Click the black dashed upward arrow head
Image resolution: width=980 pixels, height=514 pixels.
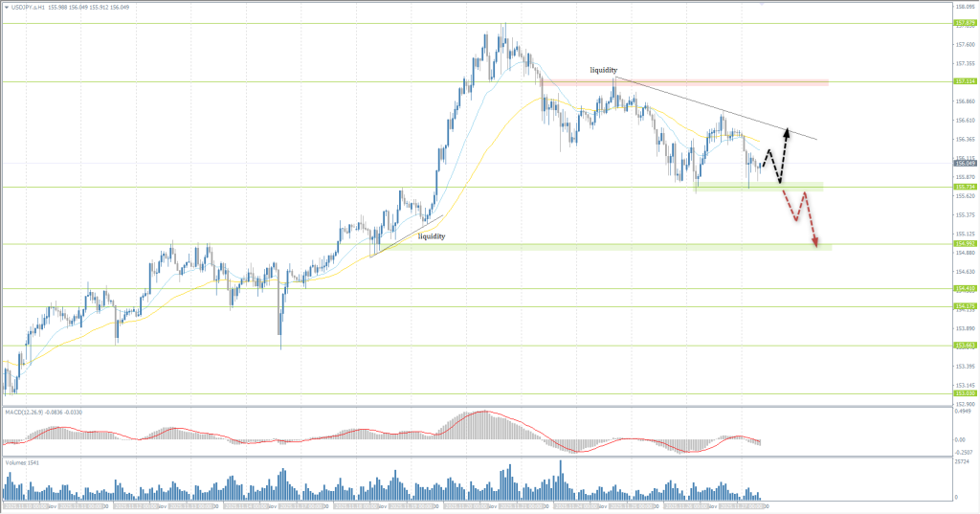[787, 131]
